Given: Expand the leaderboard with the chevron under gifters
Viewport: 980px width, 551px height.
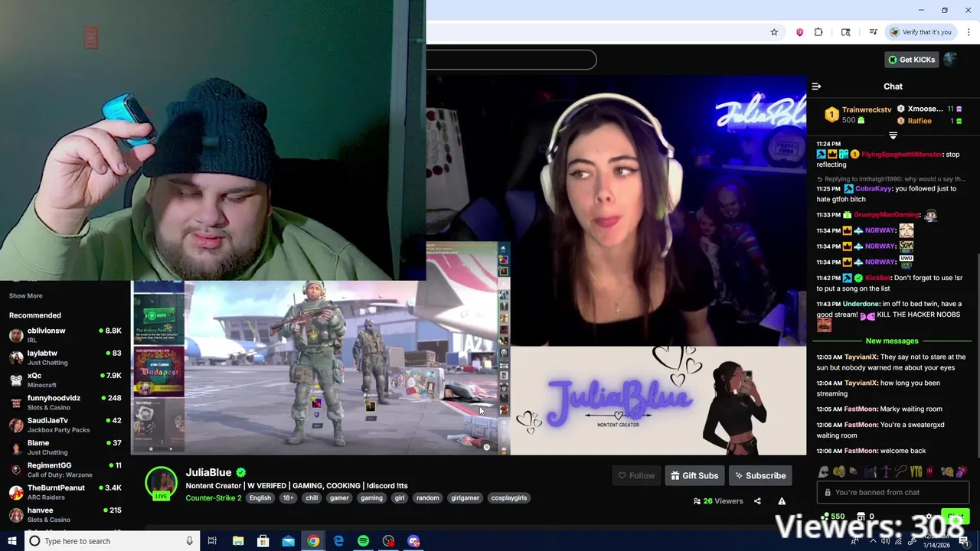Looking at the screenshot, I should point(893,135).
